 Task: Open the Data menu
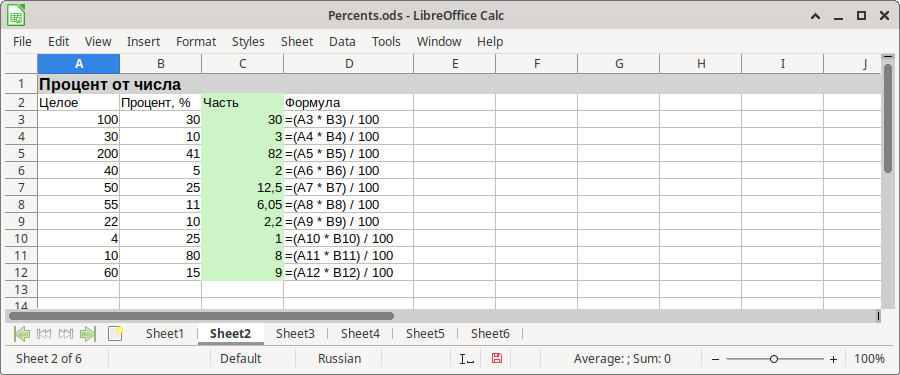(342, 41)
